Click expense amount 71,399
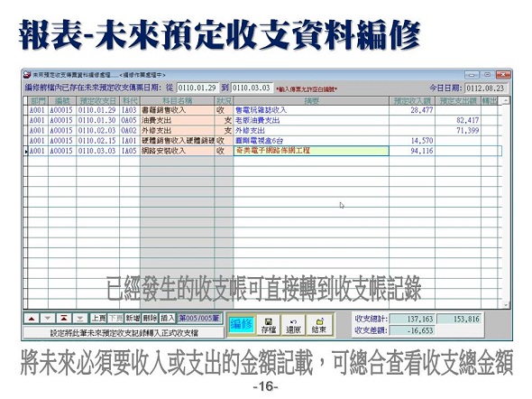Viewport: 532px width, 399px height. (458, 131)
